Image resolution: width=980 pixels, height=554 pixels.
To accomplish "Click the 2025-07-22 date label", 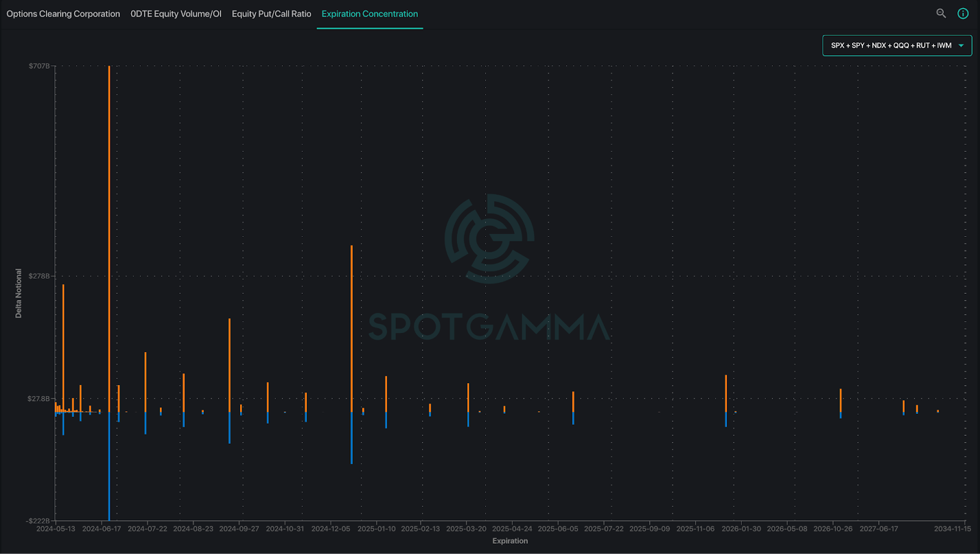I will coord(604,529).
